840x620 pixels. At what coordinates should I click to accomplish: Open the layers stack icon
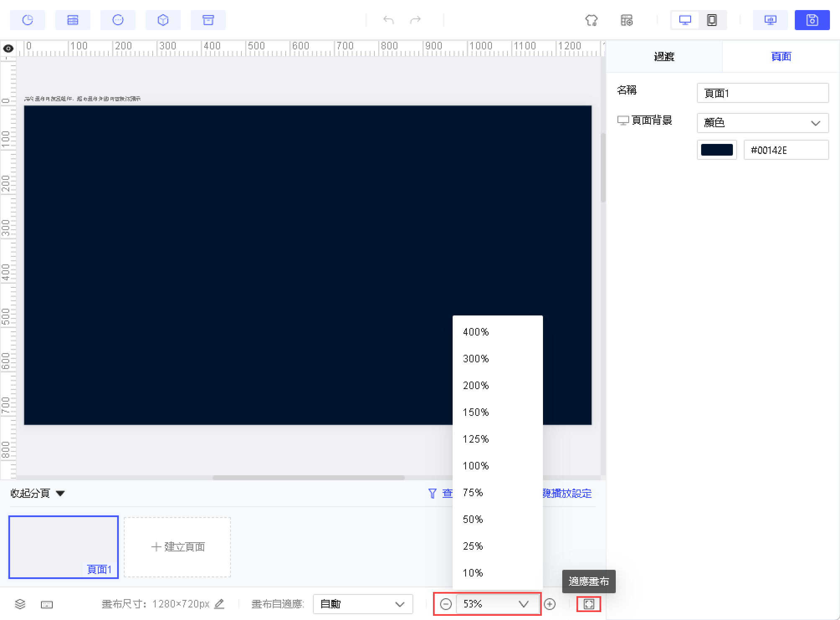point(20,604)
